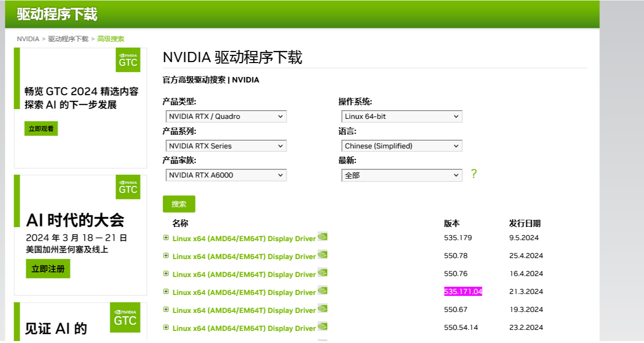This screenshot has height=343, width=644.
Task: Click version number 550.76
Action: 456,274
